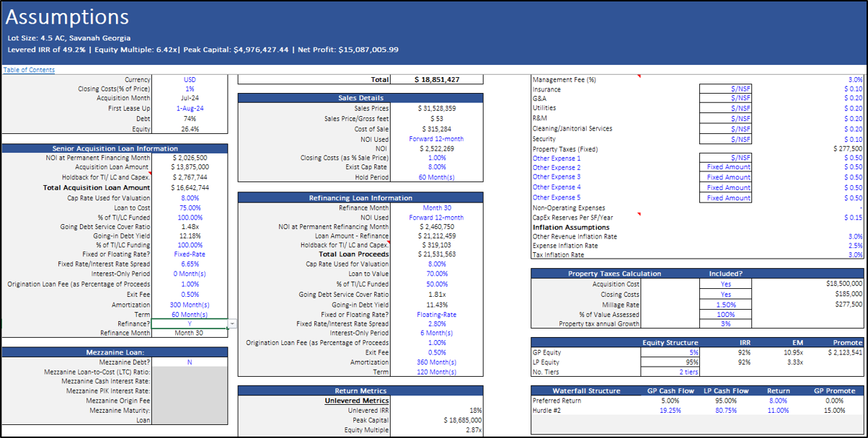Select the Going-in Debt Yield 12.18%
Image resolution: width=868 pixels, height=438 pixels.
tap(190, 236)
